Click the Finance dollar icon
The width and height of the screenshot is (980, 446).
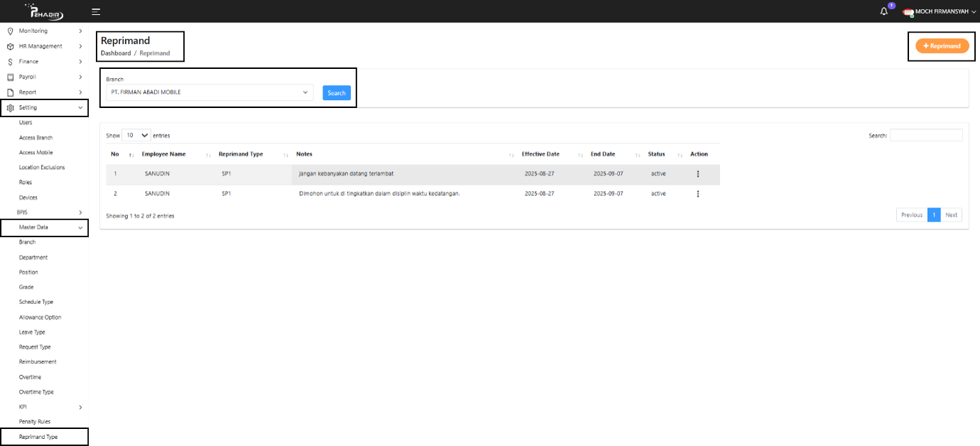coord(11,62)
